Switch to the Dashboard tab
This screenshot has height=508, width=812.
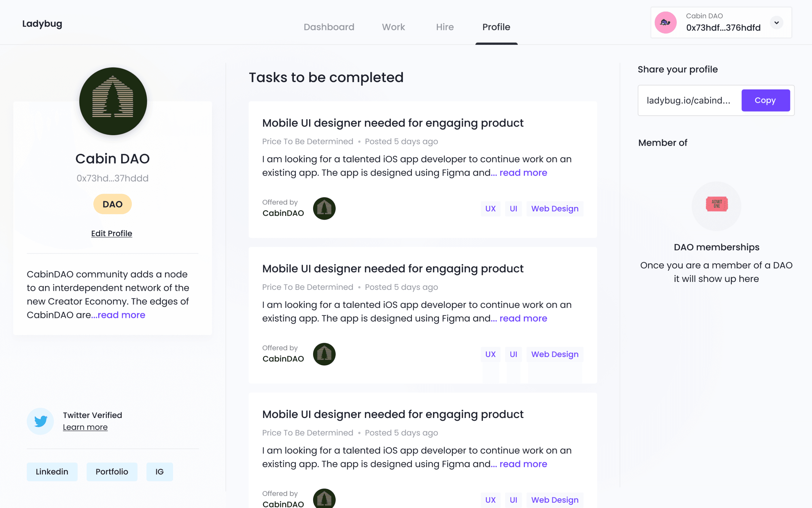(329, 27)
